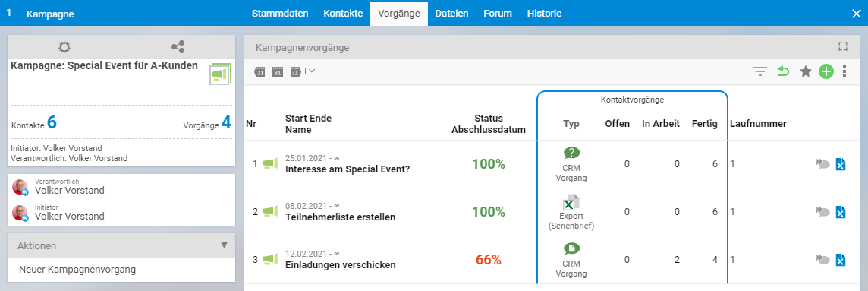Image resolution: width=868 pixels, height=291 pixels.
Task: Open the gear settings icon in campaign panel
Action: click(x=64, y=47)
